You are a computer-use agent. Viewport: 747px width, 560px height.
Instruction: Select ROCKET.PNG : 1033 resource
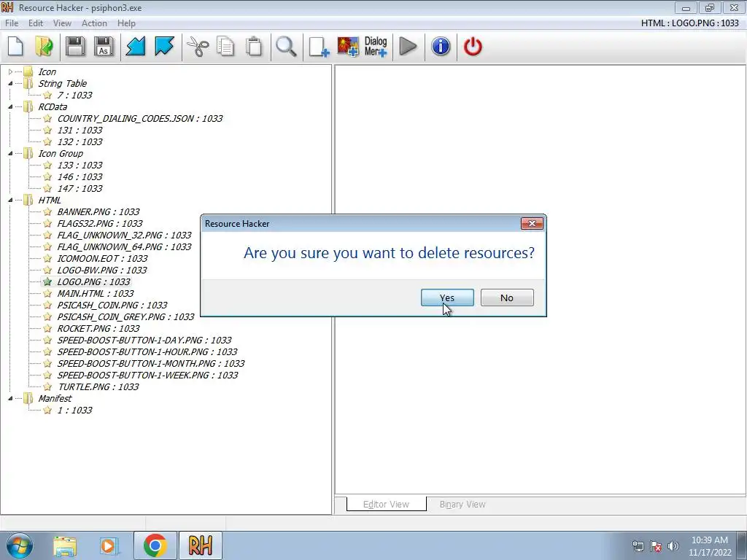98,329
